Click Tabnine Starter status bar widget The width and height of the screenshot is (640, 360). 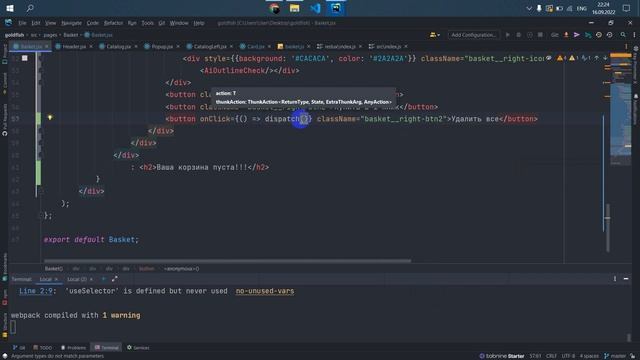point(502,356)
